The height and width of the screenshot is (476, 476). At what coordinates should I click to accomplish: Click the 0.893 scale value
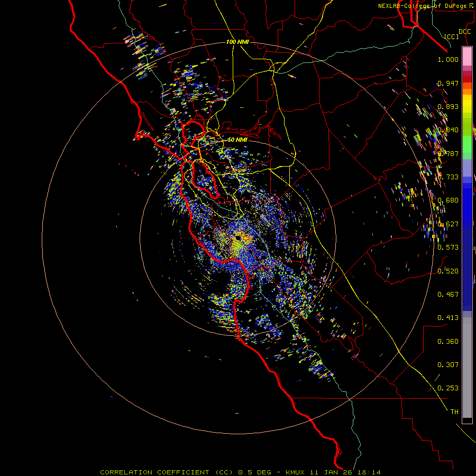pos(448,106)
